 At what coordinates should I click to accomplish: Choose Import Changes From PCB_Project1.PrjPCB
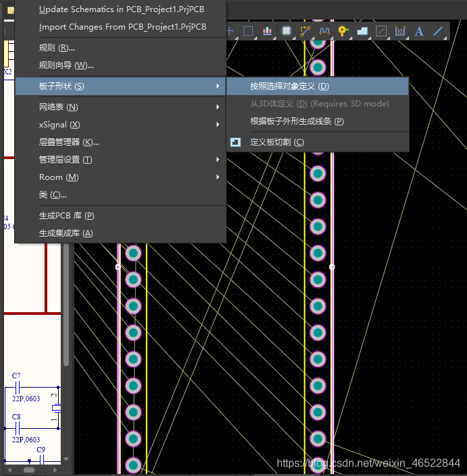122,27
